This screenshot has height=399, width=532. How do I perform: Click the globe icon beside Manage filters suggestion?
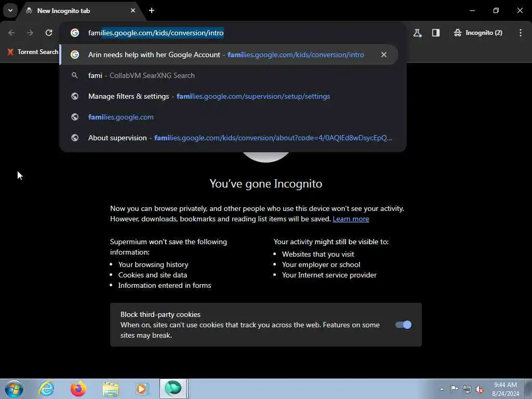[75, 96]
